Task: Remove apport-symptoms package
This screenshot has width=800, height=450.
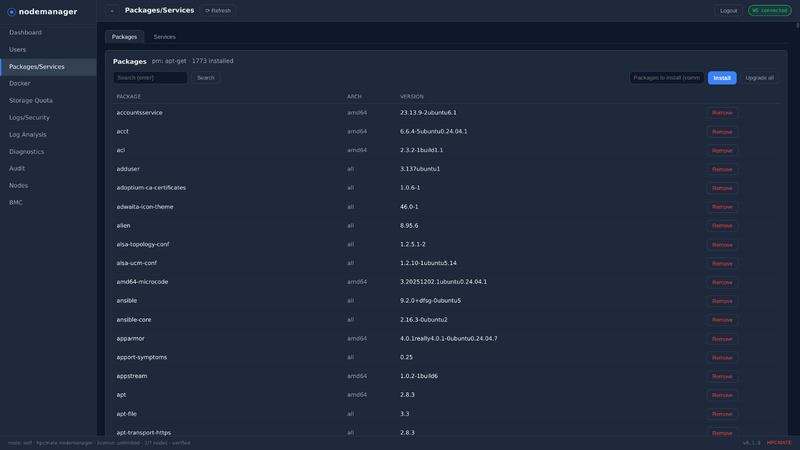Action: coord(722,358)
